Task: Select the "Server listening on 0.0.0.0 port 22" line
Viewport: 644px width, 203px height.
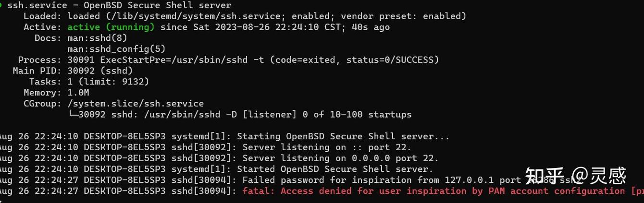Action: tap(340, 158)
